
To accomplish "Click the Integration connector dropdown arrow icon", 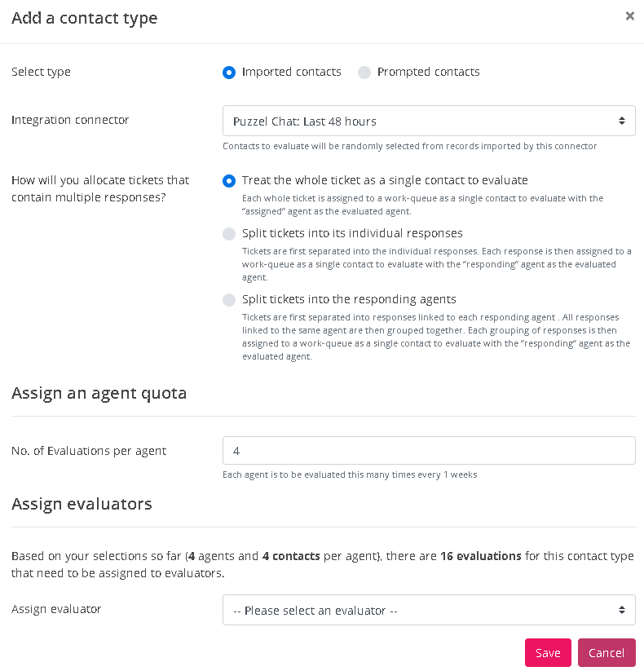I will coord(621,121).
